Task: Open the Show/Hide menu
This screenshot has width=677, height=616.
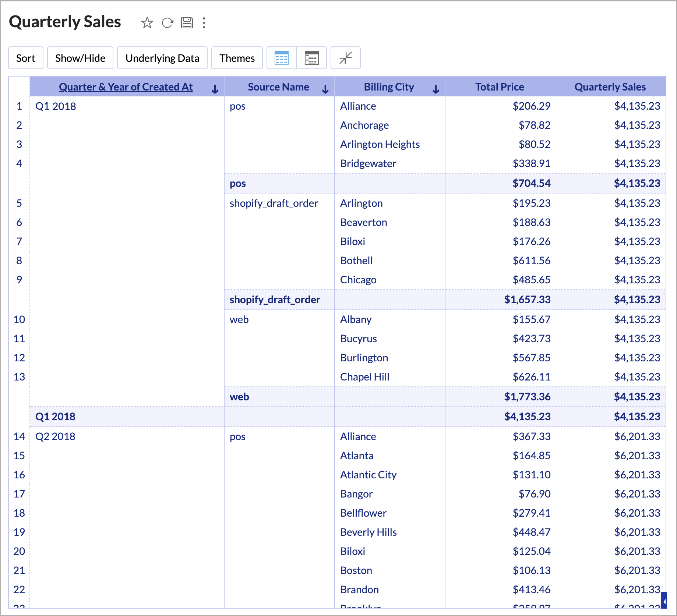Action: [80, 58]
